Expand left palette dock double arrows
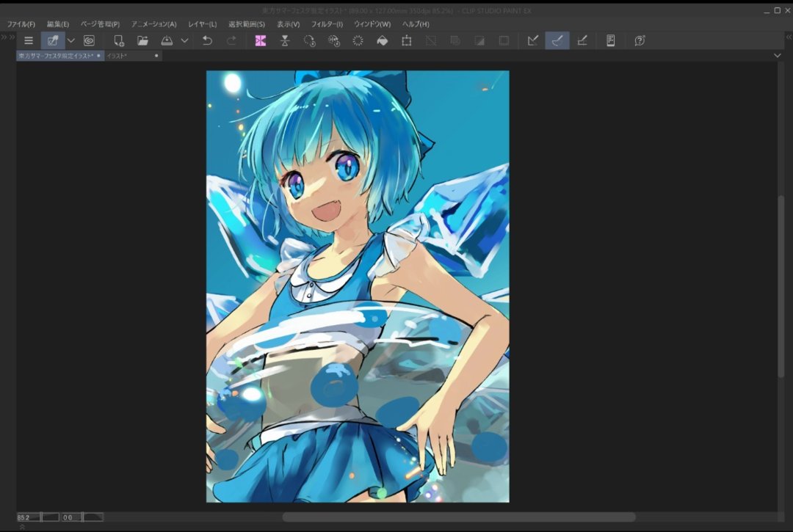 [7, 37]
